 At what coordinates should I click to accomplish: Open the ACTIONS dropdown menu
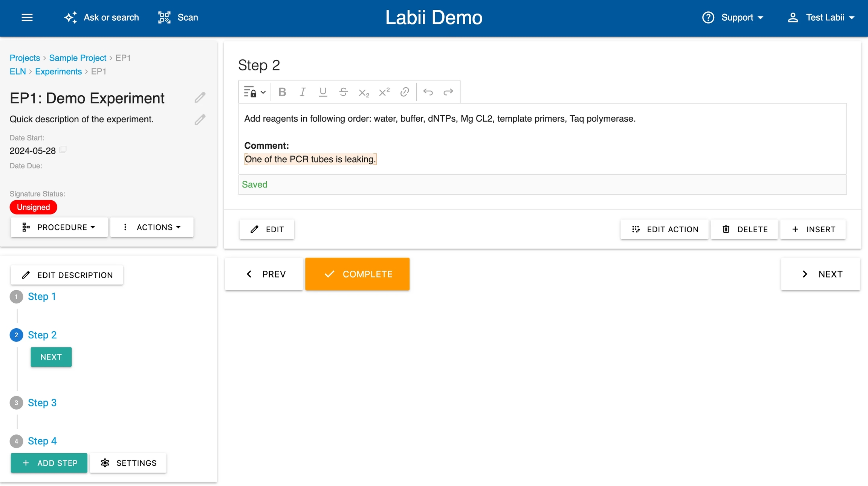(x=152, y=227)
